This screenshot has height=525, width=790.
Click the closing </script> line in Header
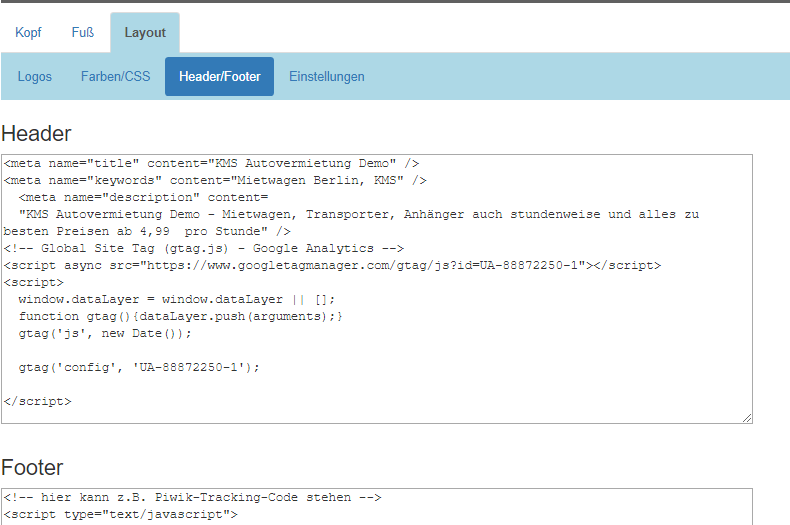click(x=38, y=402)
